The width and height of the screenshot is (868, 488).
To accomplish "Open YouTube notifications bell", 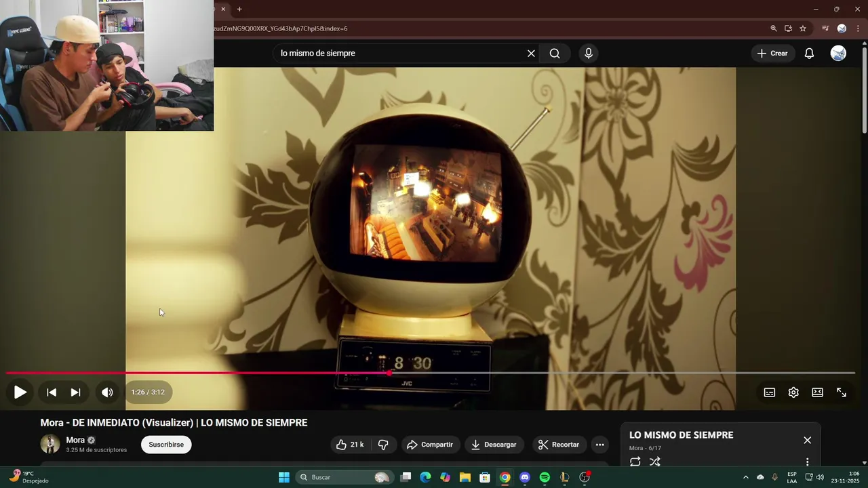I will point(809,54).
